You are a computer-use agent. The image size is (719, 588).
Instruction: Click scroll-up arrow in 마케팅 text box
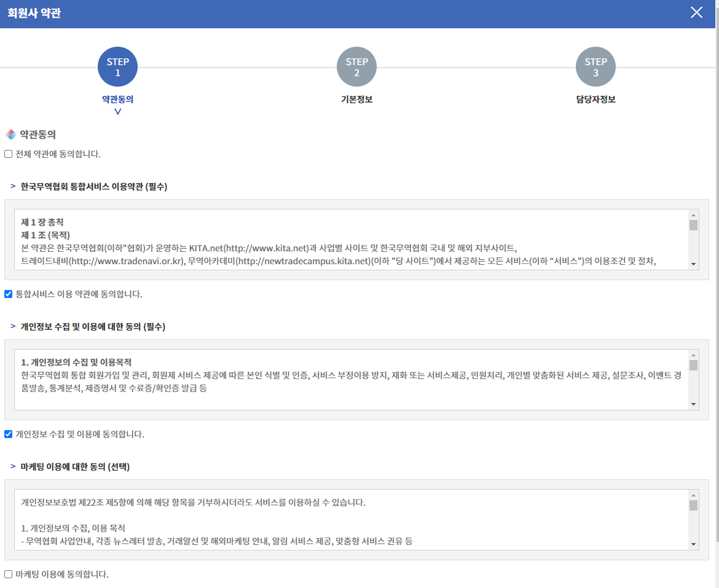[693, 495]
